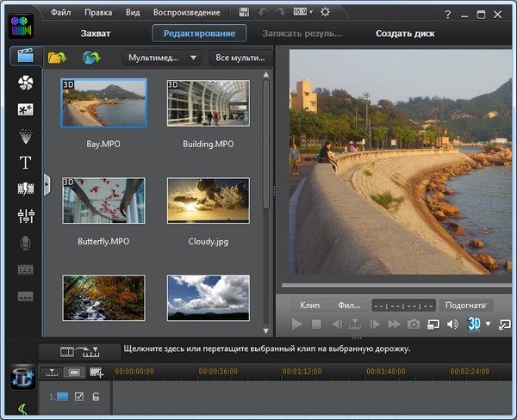Open the Particle Room icon in sidebar
Screen dimensions: 517x420
point(26,136)
